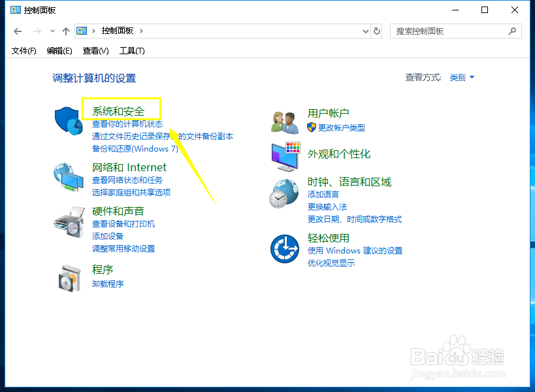This screenshot has height=392, width=535.
Task: Open the 外观和个性化 category link
Action: (339, 154)
